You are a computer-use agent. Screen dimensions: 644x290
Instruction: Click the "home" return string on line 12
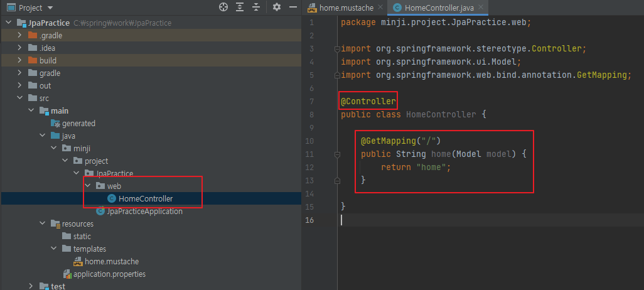coord(431,167)
